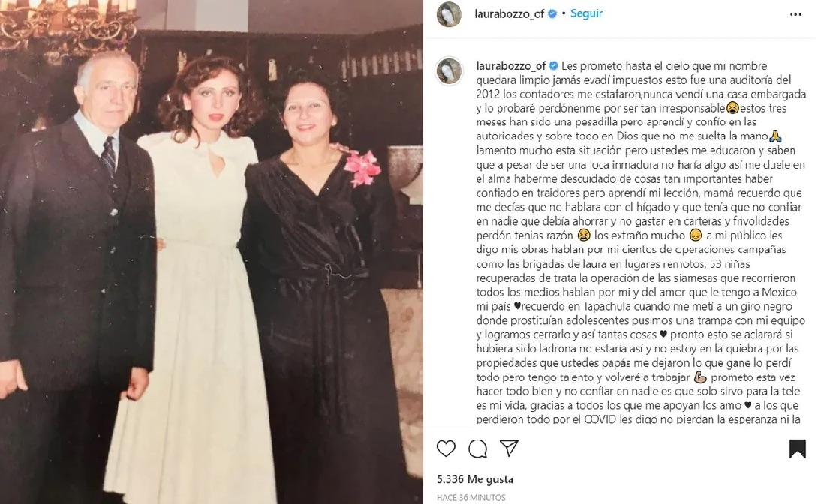This screenshot has width=818, height=504.
Task: Share the post via paper plane icon
Action: tap(509, 448)
